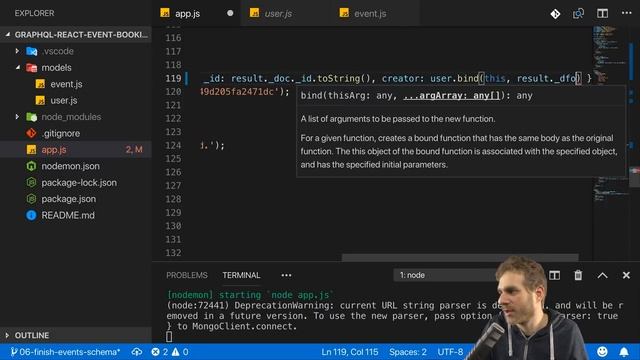Click line number 124 in the gutter
Viewport: 640px width, 360px height.
point(173,145)
